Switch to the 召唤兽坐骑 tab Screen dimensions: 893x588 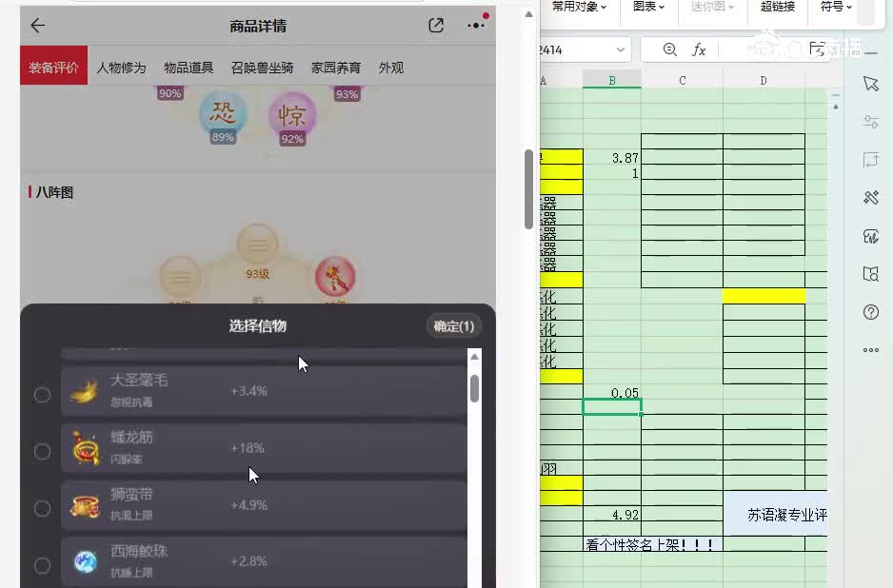click(x=262, y=68)
